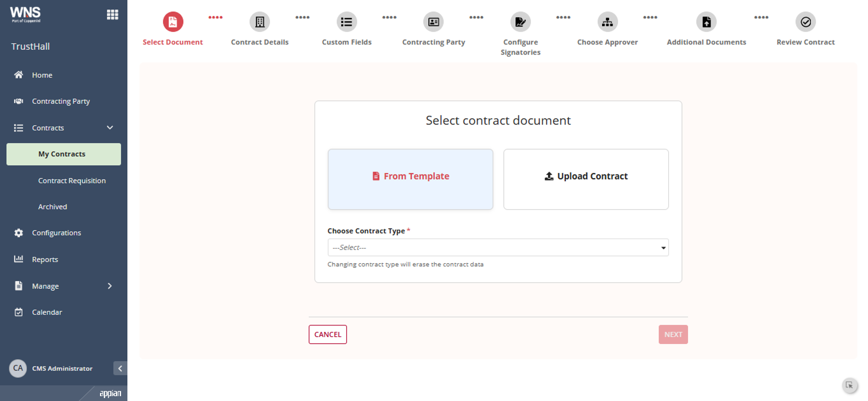
Task: Click the Contract Details step label
Action: click(259, 42)
